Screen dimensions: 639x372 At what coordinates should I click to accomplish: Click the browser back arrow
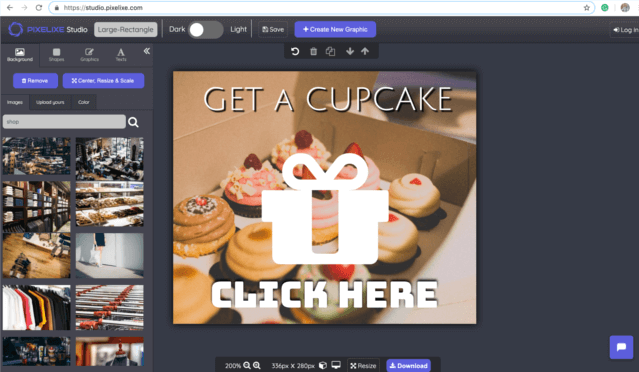10,7
